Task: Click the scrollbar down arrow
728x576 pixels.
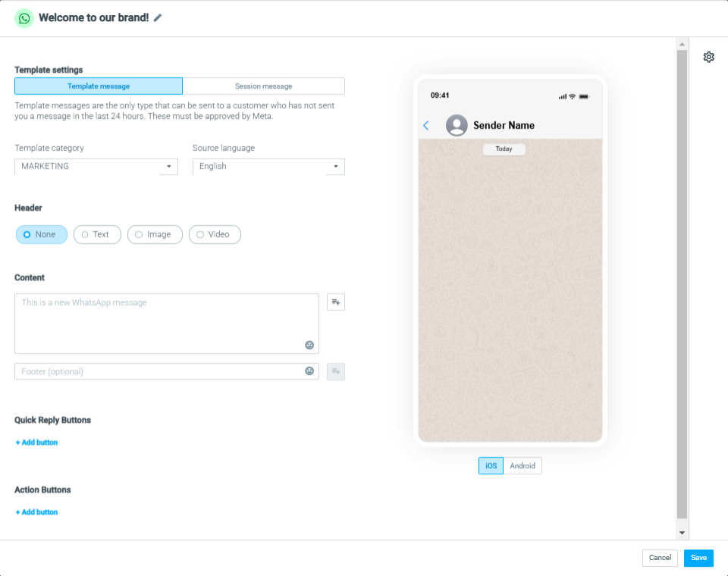Action: pyautogui.click(x=682, y=533)
